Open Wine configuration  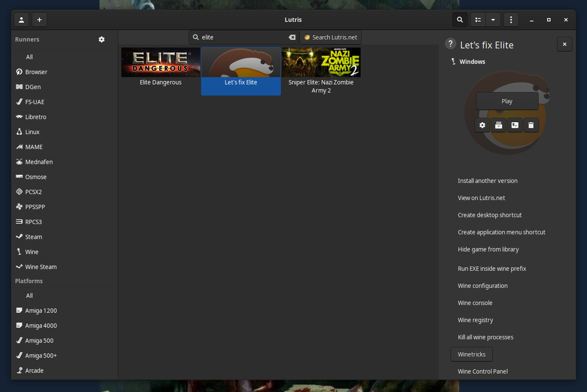coord(483,286)
